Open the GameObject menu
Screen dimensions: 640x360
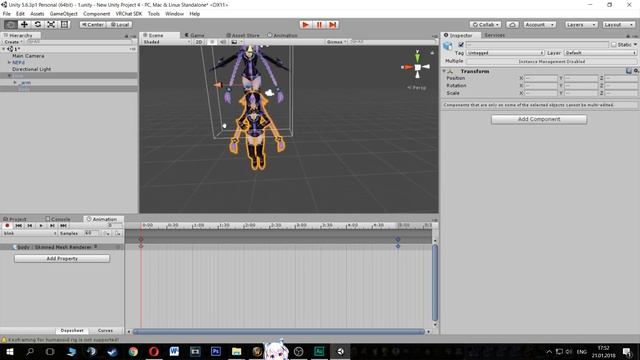click(64, 14)
